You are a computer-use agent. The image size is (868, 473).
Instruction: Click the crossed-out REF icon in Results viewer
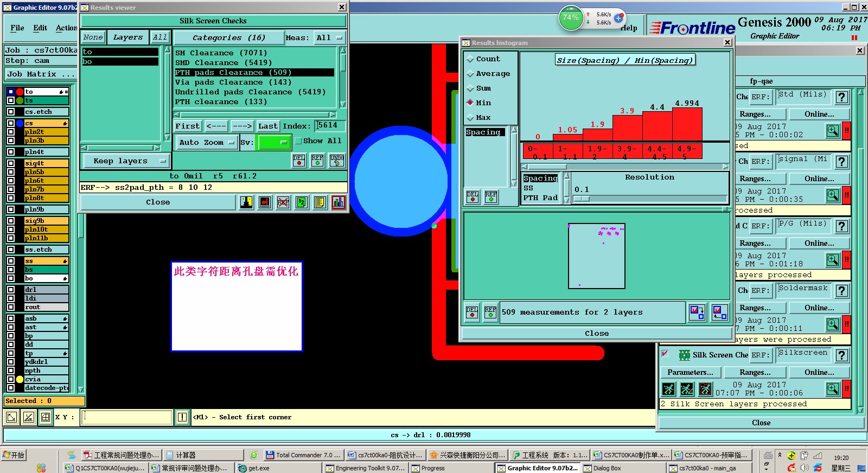(283, 202)
